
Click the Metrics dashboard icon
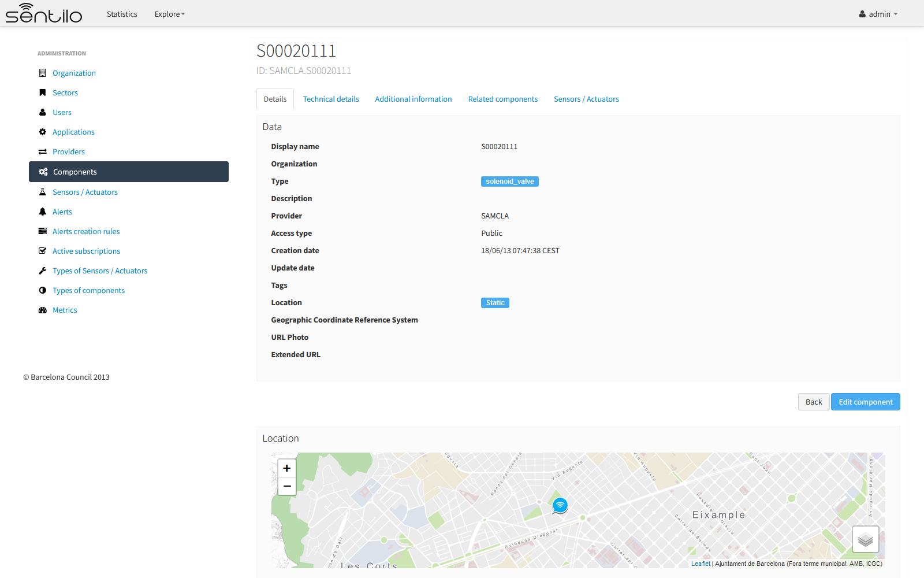coord(42,310)
